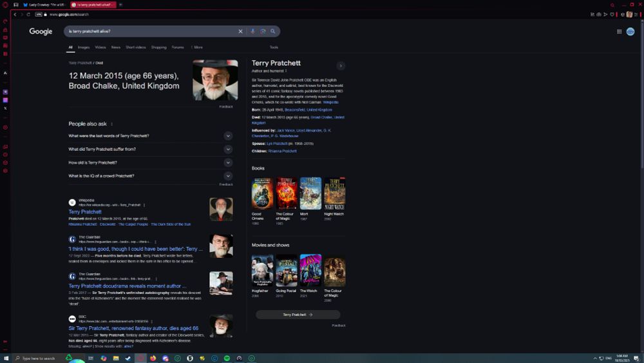Open the More search filters dropdown
The height and width of the screenshot is (363, 644).
pyautogui.click(x=196, y=47)
